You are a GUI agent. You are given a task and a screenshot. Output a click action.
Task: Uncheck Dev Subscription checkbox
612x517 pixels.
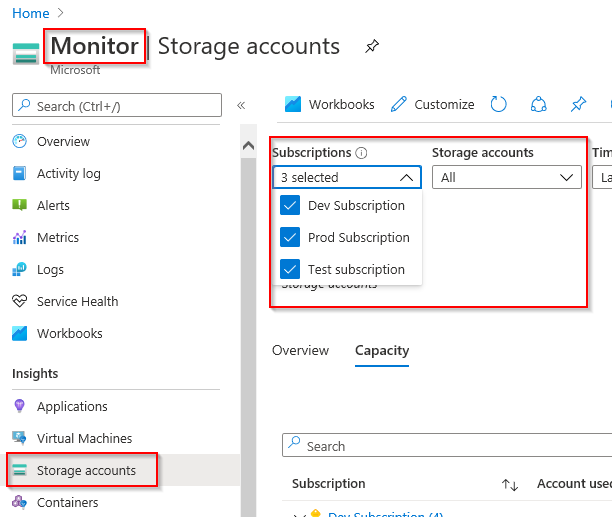coord(290,205)
